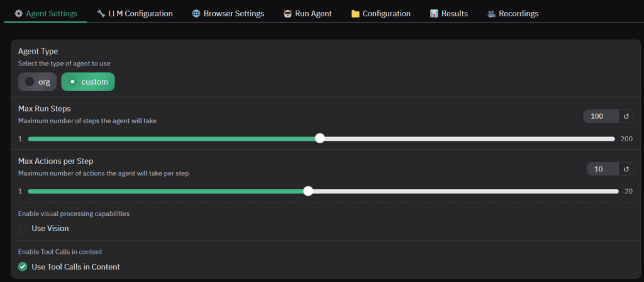The height and width of the screenshot is (282, 644).
Task: Click the chart icon for Results
Action: click(434, 14)
